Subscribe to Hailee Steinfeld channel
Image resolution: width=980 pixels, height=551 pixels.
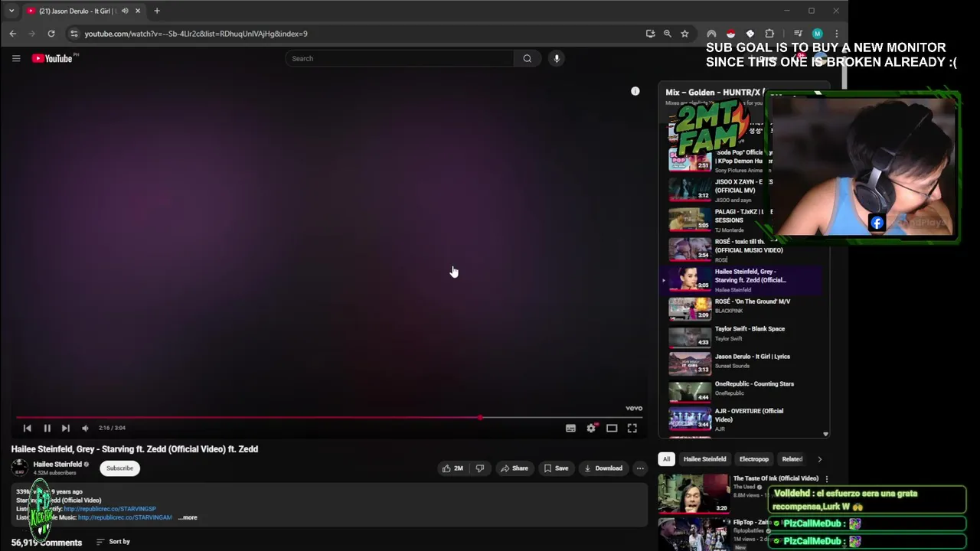point(119,468)
